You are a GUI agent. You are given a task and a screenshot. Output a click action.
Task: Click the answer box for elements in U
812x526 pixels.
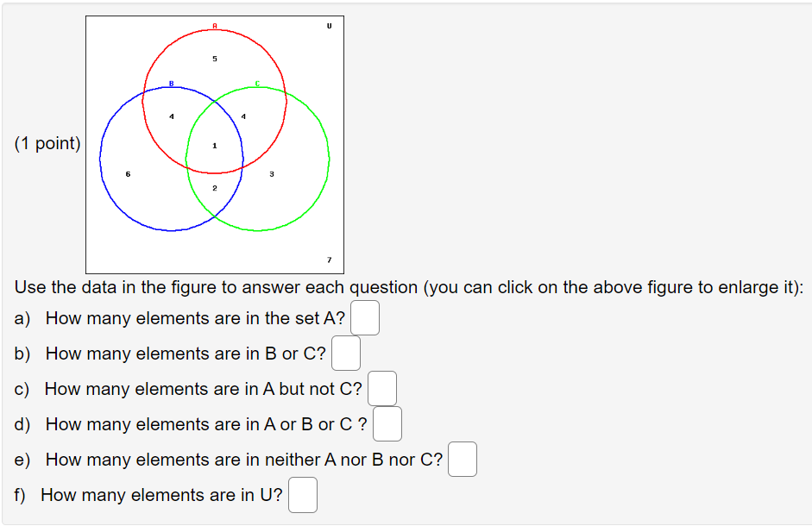tap(303, 495)
